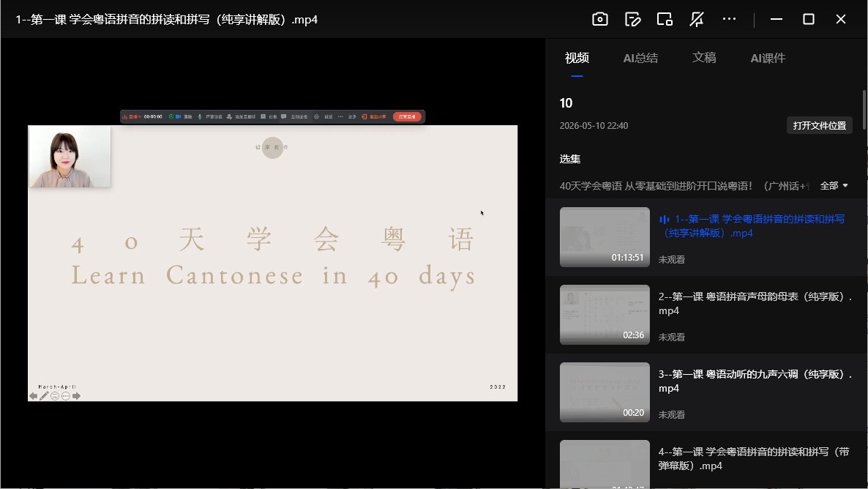
Task: Click the window title '1--第一课 学会粤语拼音' text
Action: [167, 19]
